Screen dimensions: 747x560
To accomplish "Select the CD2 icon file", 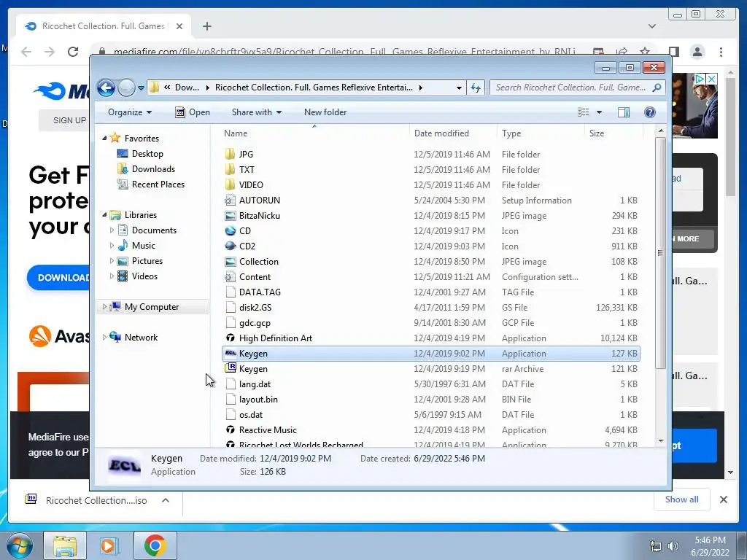I will pyautogui.click(x=230, y=246).
